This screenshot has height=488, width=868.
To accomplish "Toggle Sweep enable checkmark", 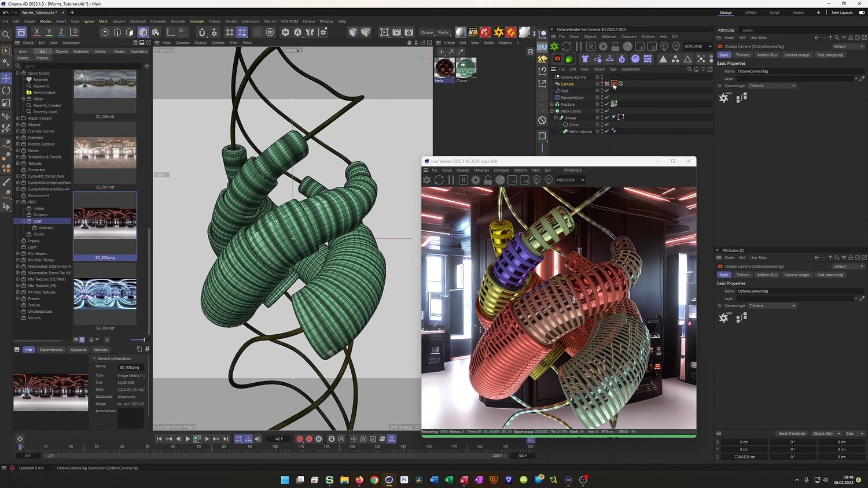I will click(x=606, y=118).
